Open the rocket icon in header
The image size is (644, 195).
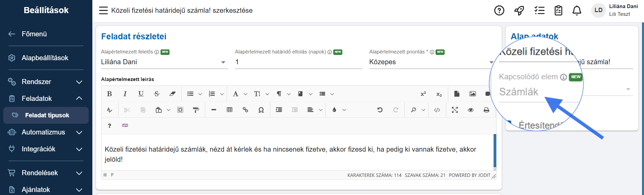point(519,10)
